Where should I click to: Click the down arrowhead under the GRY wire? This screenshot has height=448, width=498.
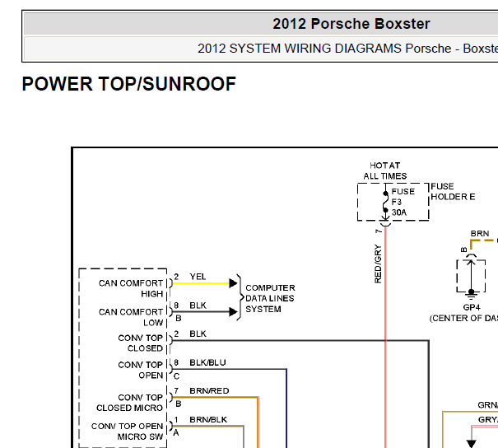472,444
